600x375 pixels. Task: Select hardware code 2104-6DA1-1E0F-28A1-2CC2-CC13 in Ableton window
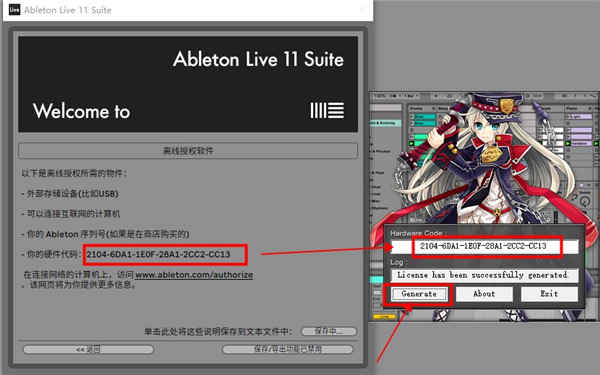pyautogui.click(x=158, y=254)
